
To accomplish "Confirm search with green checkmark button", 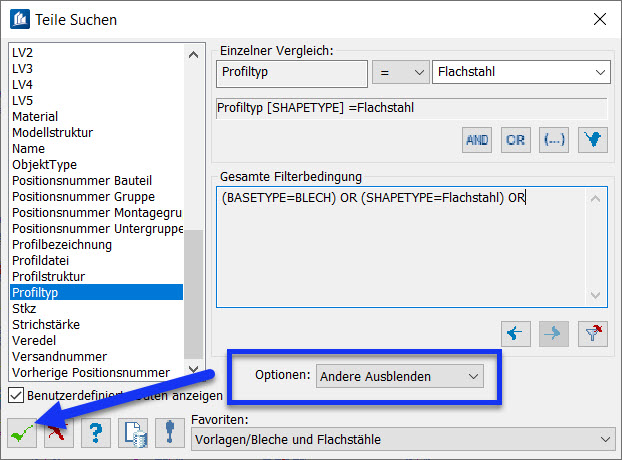I will [22, 433].
